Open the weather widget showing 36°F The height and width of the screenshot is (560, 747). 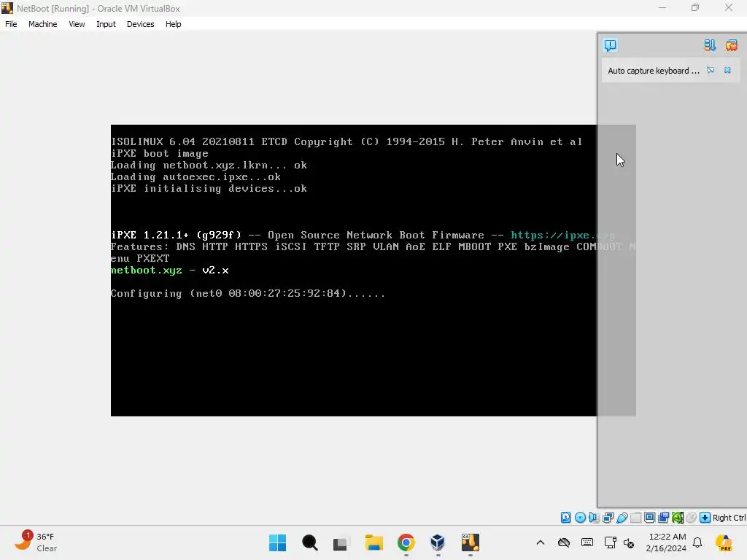[36, 542]
